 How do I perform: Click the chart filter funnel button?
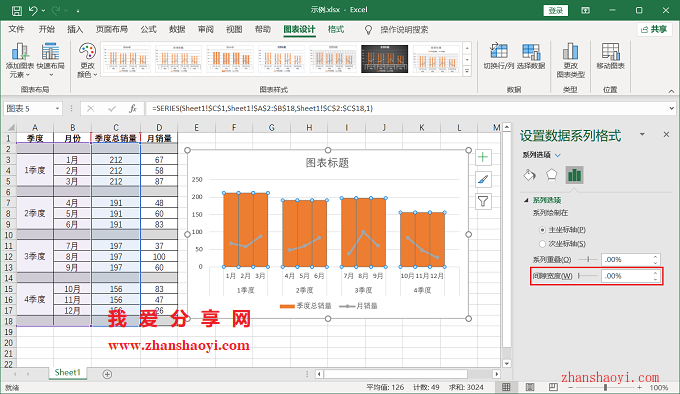coord(483,201)
